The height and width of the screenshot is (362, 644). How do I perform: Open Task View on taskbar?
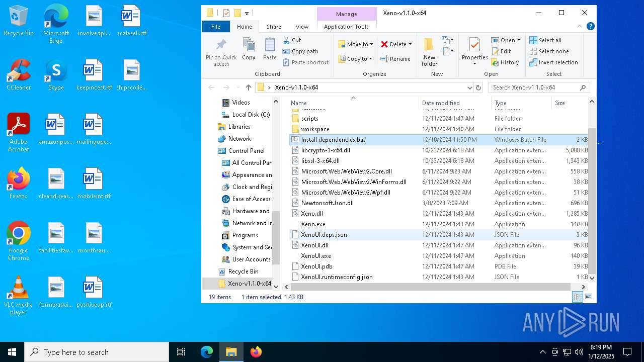[x=181, y=352]
